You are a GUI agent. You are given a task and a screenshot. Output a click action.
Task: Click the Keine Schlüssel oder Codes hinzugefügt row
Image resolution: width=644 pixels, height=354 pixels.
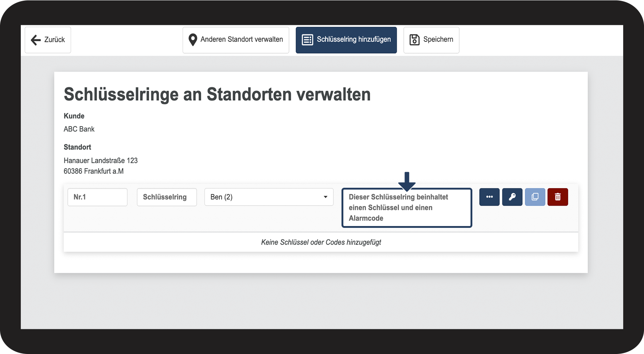point(321,242)
